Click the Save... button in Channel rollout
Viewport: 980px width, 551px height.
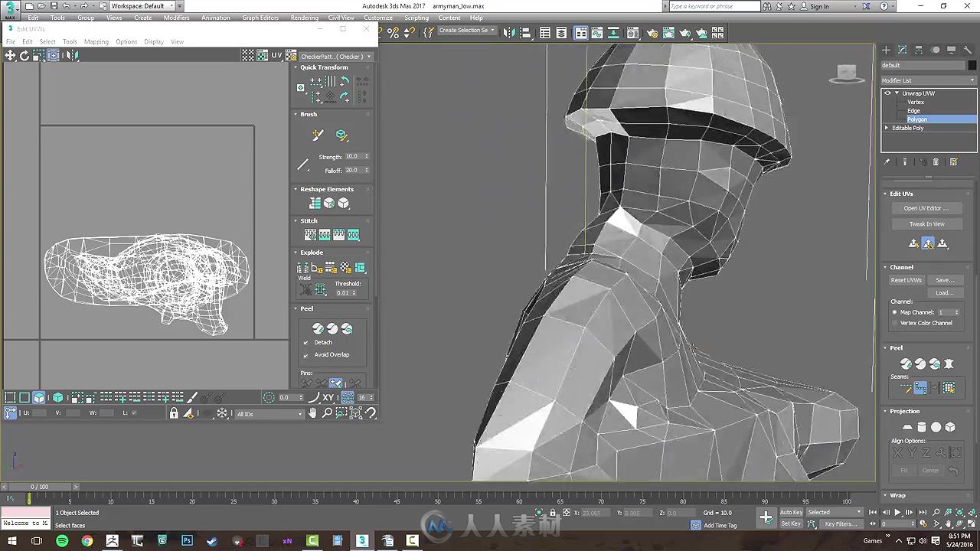coord(945,280)
